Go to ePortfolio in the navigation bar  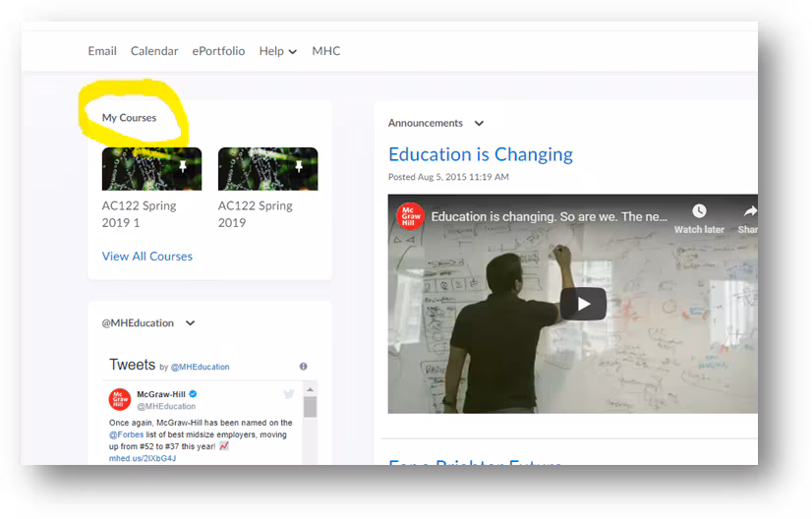click(218, 51)
